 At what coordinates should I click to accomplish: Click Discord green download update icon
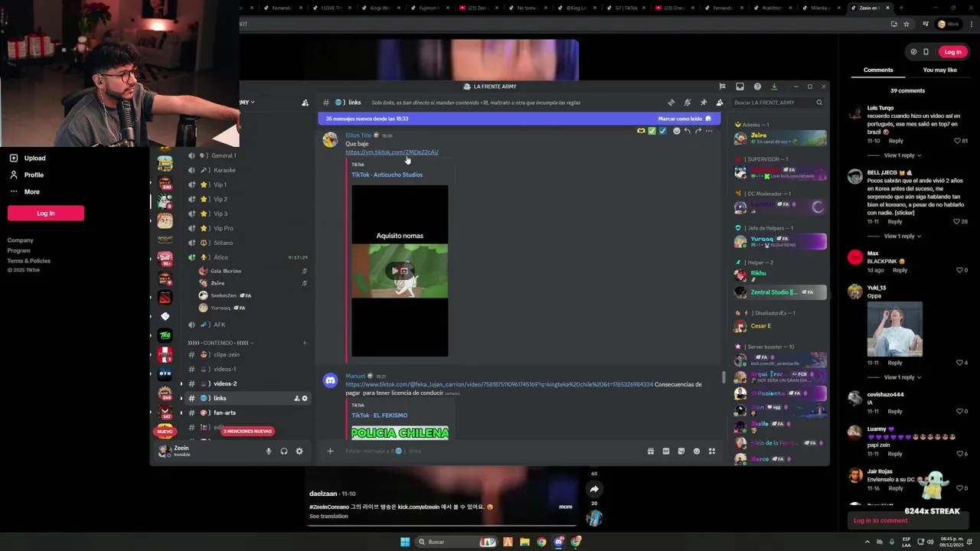(774, 86)
